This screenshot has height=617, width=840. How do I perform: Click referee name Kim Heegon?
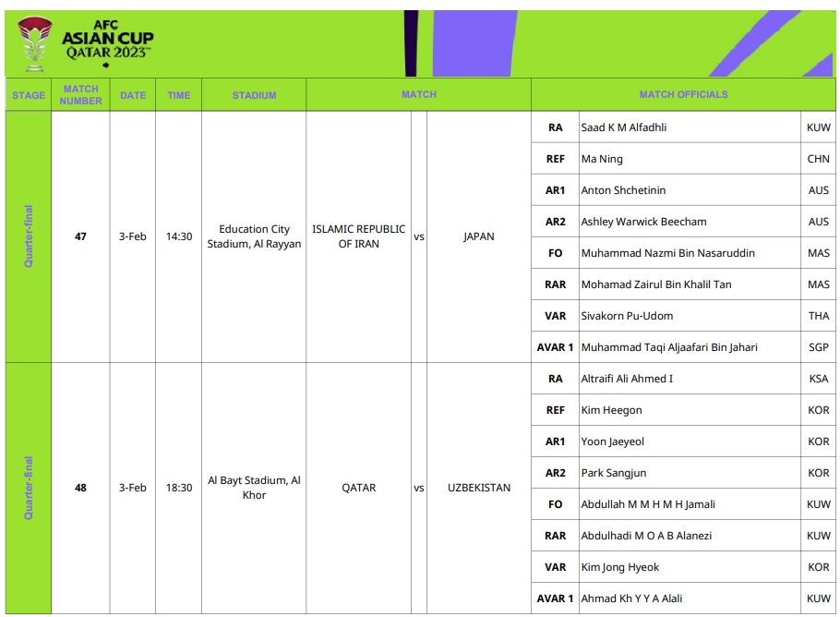[x=612, y=411]
